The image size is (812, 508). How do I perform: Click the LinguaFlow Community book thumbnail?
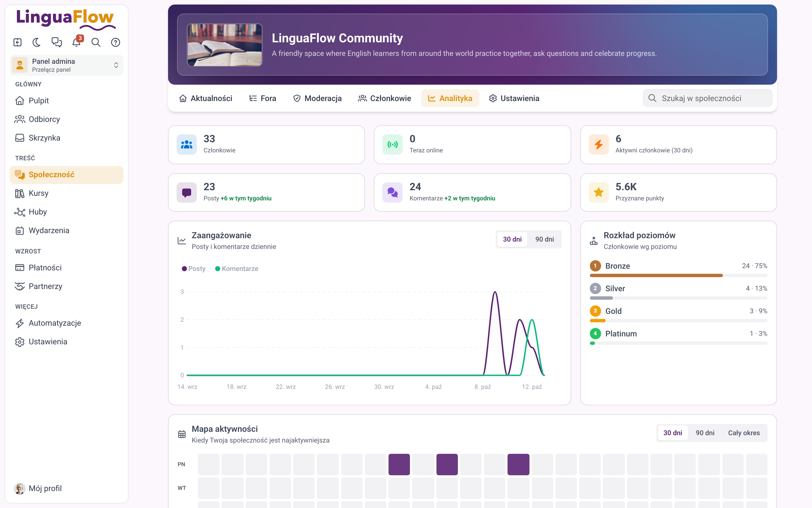224,45
